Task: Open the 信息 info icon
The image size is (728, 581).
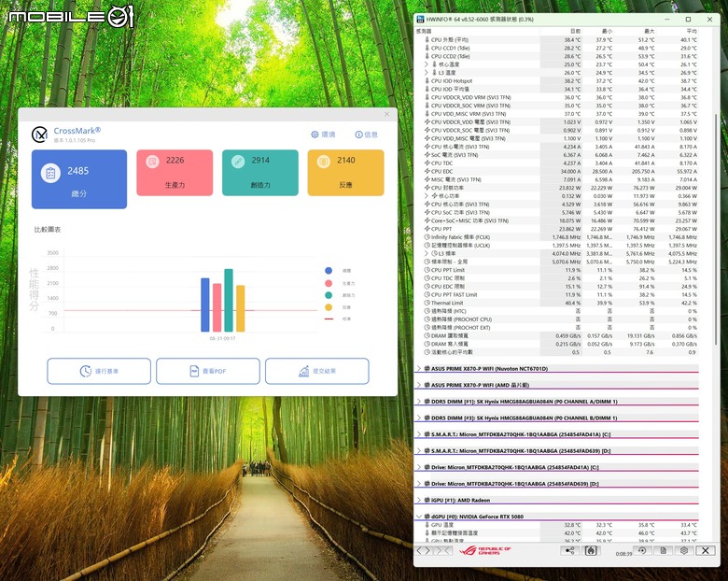Action: (359, 135)
